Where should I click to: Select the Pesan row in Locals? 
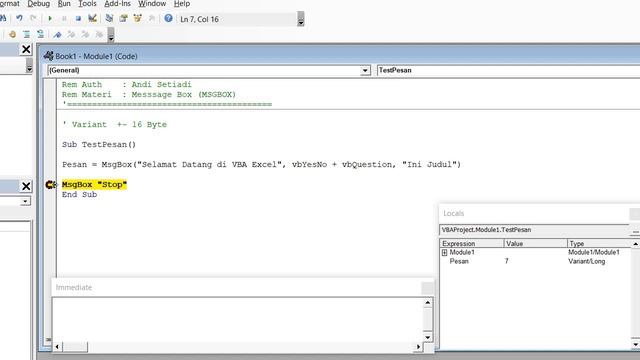coord(536,261)
